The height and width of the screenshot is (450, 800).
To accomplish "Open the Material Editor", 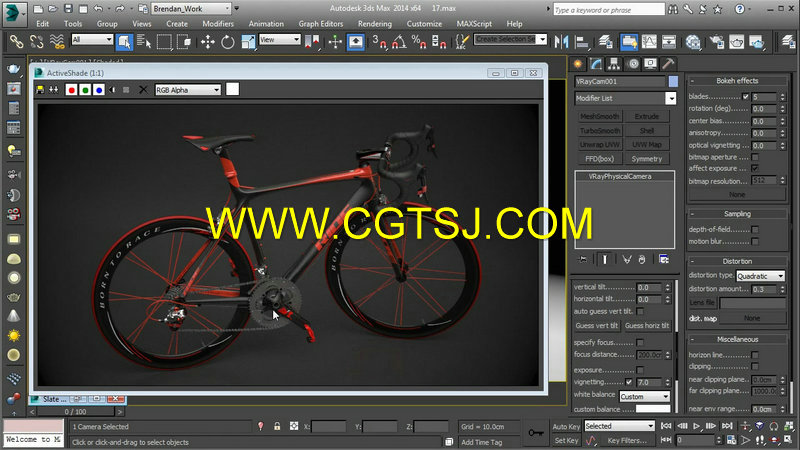I will click(693, 42).
